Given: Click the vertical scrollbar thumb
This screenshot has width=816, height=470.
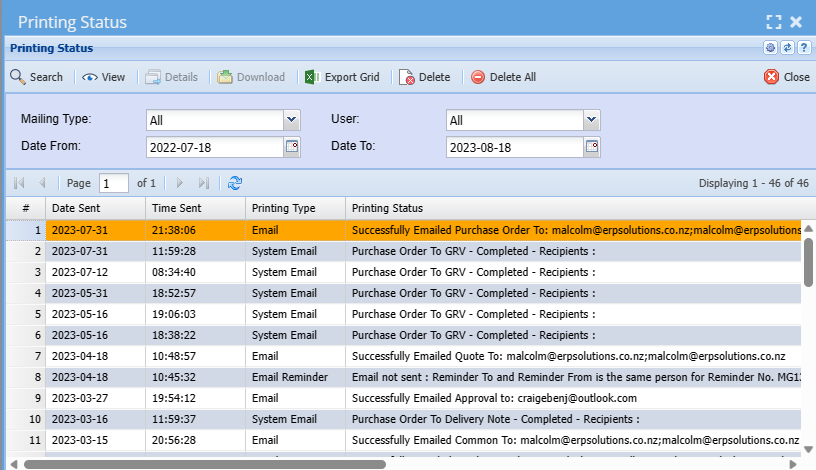Looking at the screenshot, I should point(808,262).
